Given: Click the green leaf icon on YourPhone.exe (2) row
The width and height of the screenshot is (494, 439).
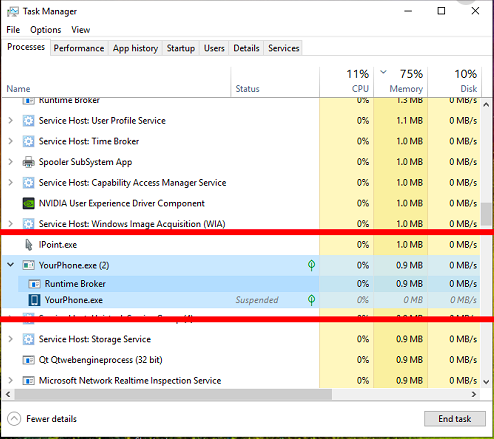Looking at the screenshot, I should [x=311, y=265].
